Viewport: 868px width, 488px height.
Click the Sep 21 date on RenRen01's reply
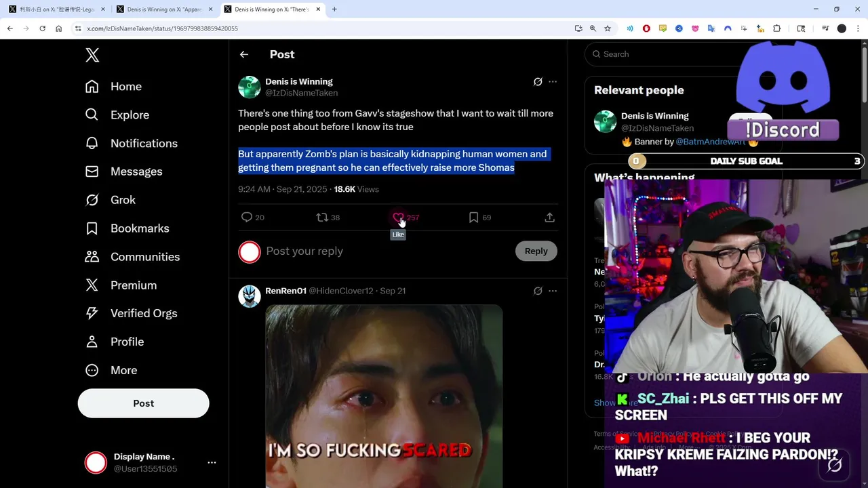coord(393,291)
